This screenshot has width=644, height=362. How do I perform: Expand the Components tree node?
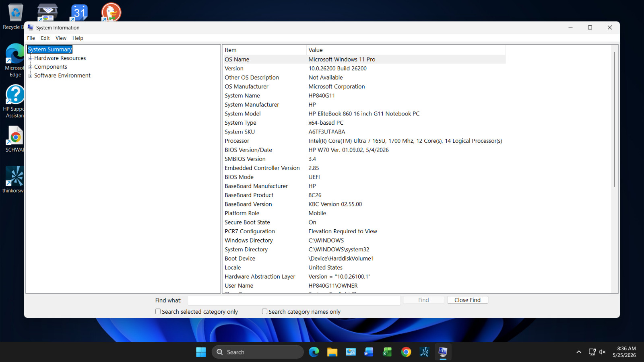(x=30, y=67)
